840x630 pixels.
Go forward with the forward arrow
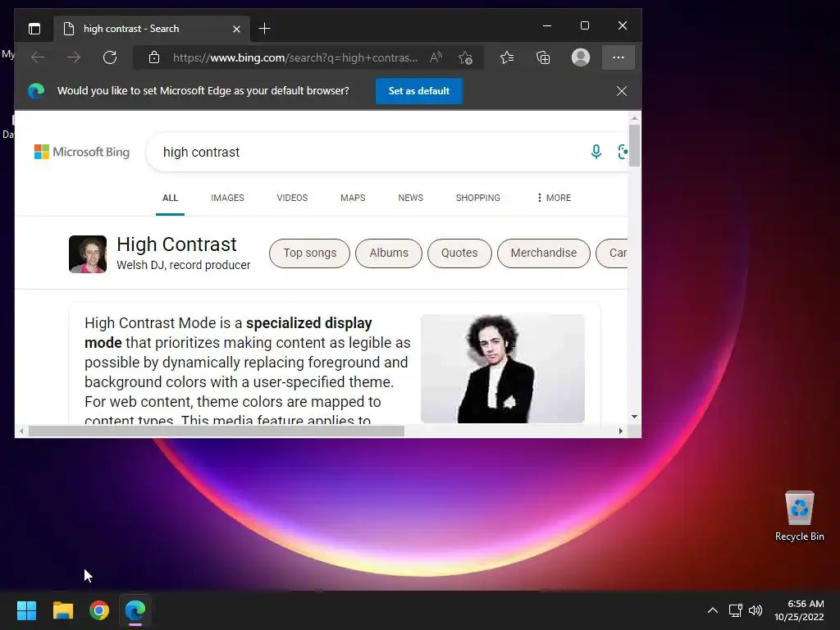74,57
